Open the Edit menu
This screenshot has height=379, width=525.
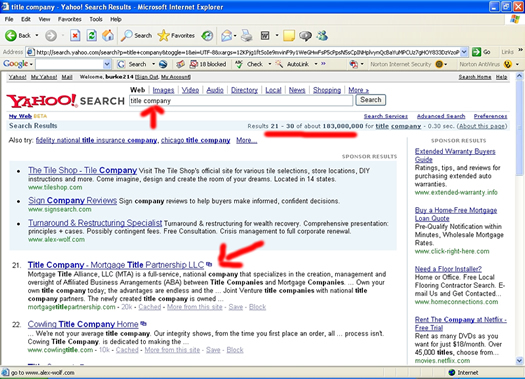pos(26,19)
